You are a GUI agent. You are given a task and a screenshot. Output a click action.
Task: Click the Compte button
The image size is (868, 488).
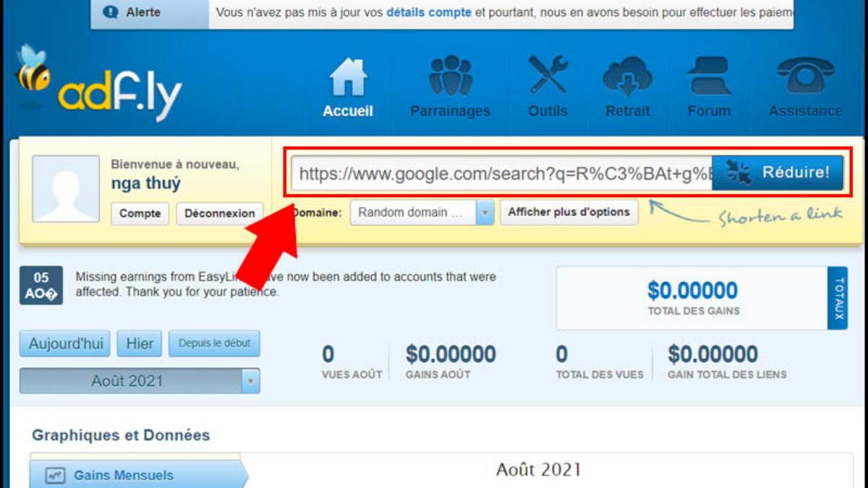140,213
